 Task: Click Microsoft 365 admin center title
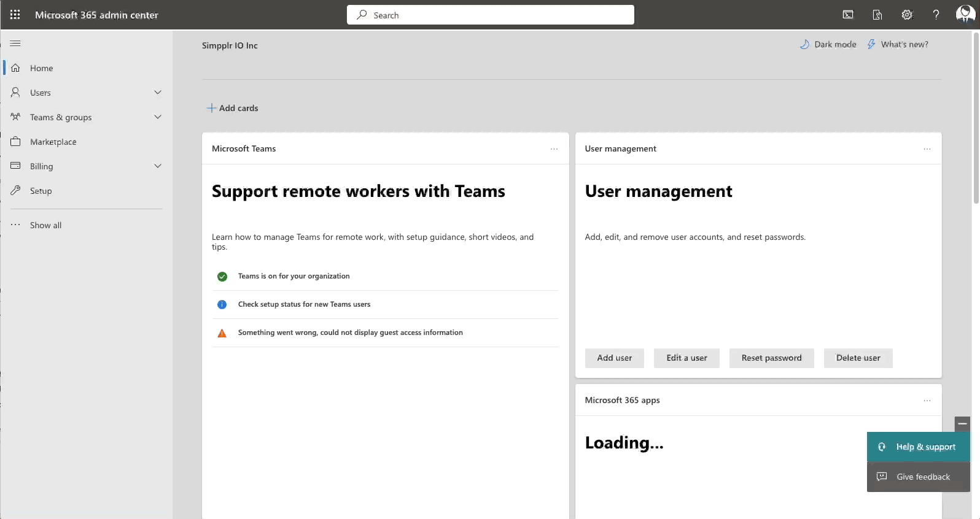coord(96,15)
